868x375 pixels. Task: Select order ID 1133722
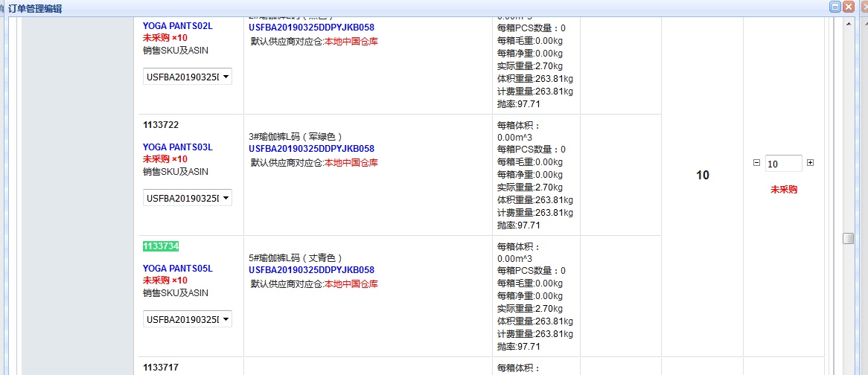[161, 125]
